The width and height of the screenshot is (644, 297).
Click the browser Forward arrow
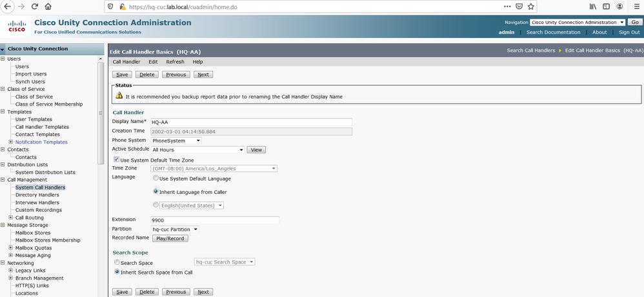tap(21, 6)
